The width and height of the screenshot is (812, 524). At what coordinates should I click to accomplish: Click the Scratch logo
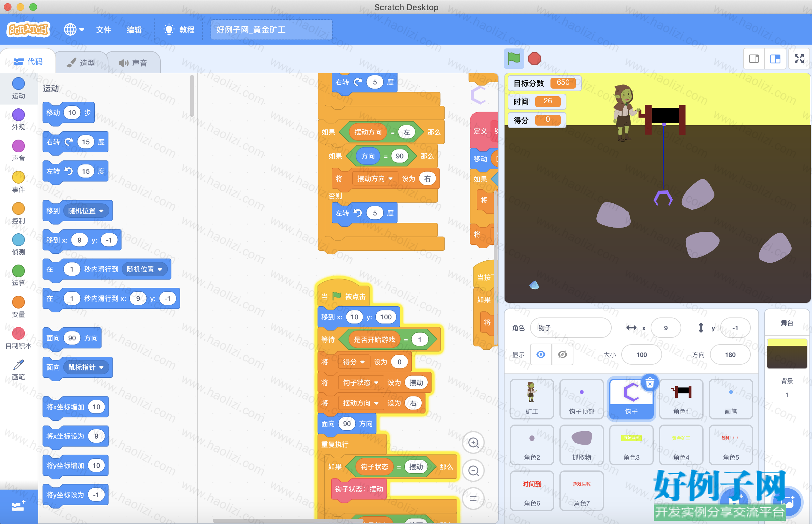[28, 29]
